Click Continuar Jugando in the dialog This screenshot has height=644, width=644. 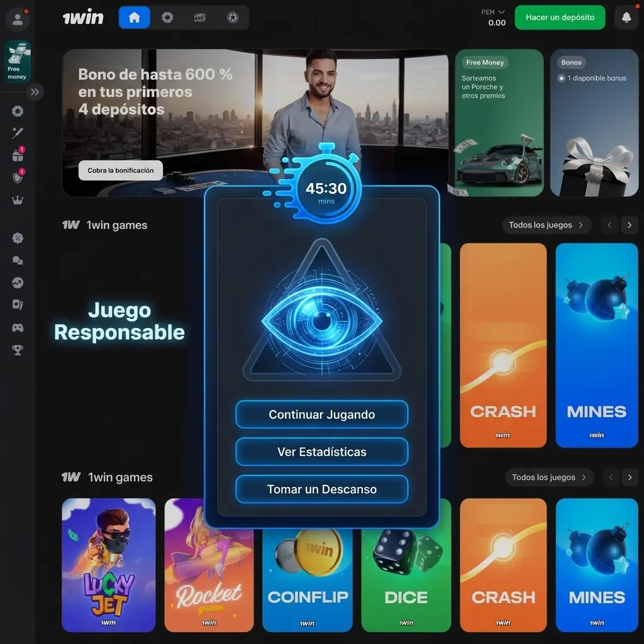coord(322,414)
